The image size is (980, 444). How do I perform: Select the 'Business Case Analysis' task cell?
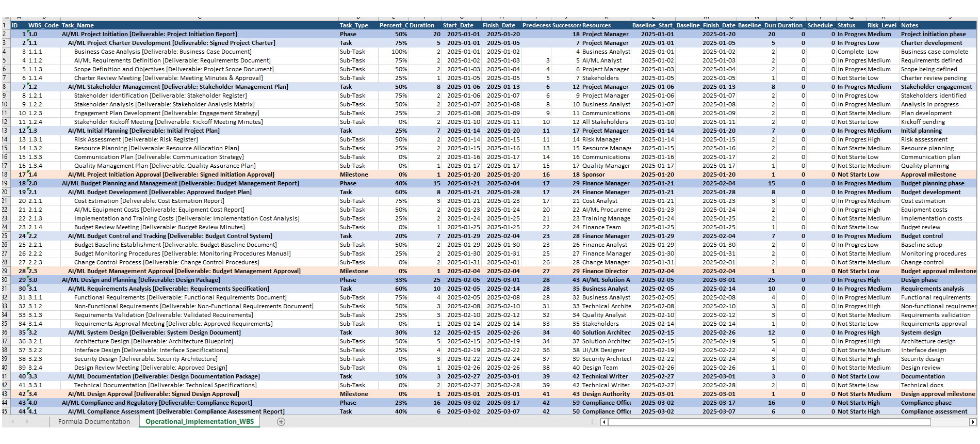click(x=162, y=52)
